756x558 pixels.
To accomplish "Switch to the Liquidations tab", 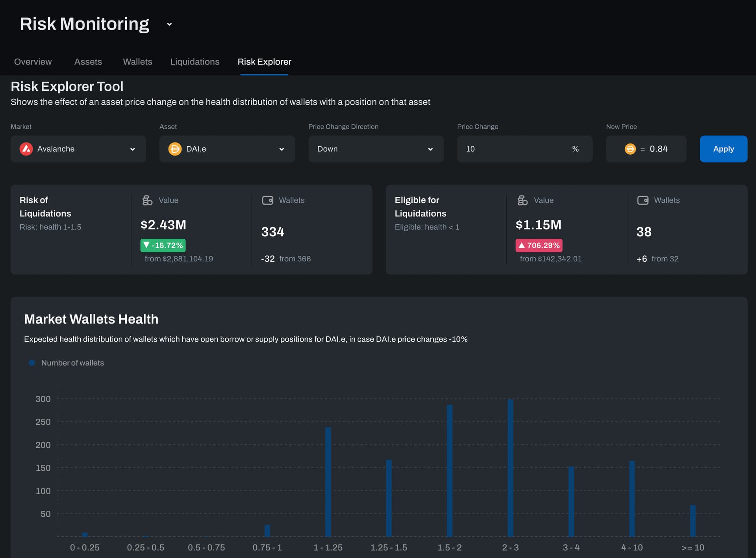I will pos(195,62).
